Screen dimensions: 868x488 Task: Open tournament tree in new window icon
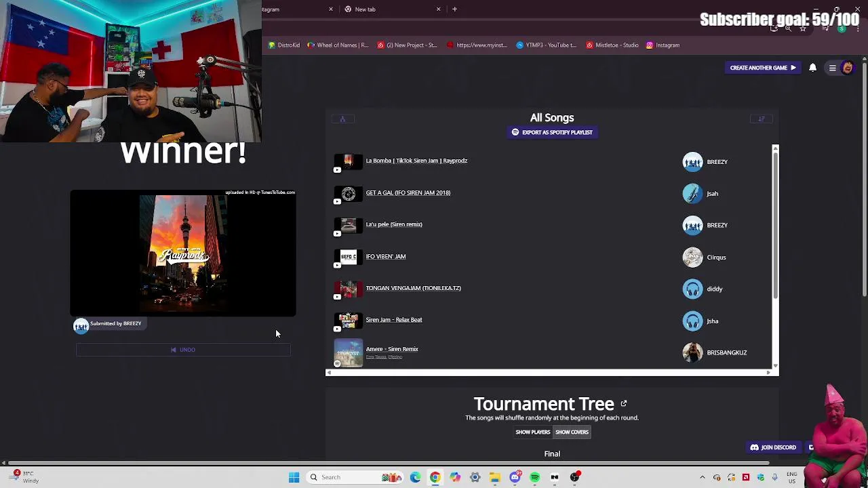point(623,404)
